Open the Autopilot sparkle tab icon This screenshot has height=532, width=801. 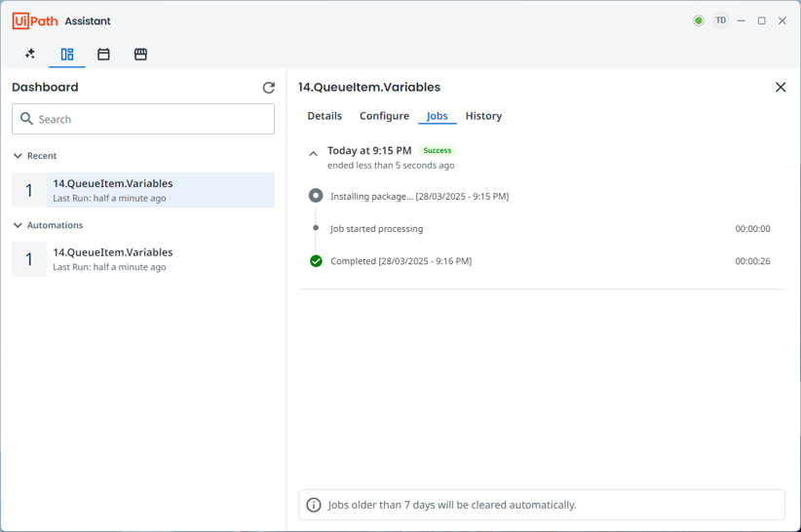tap(30, 54)
